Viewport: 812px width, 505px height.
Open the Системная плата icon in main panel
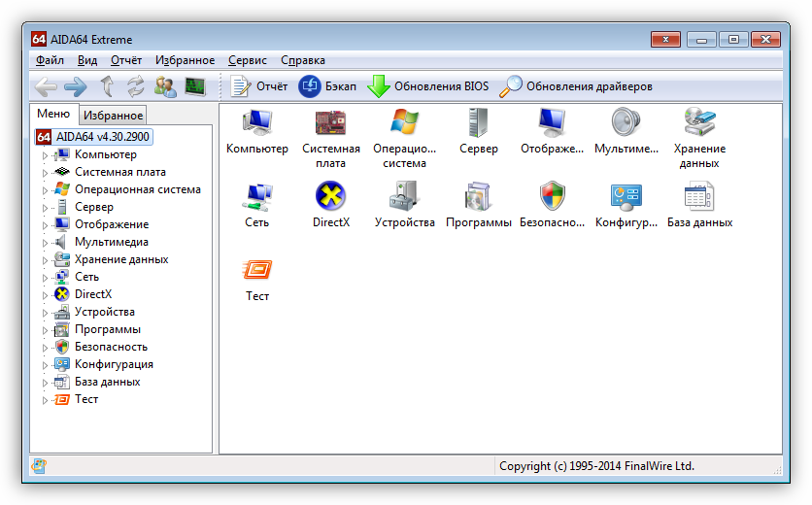[x=331, y=123]
